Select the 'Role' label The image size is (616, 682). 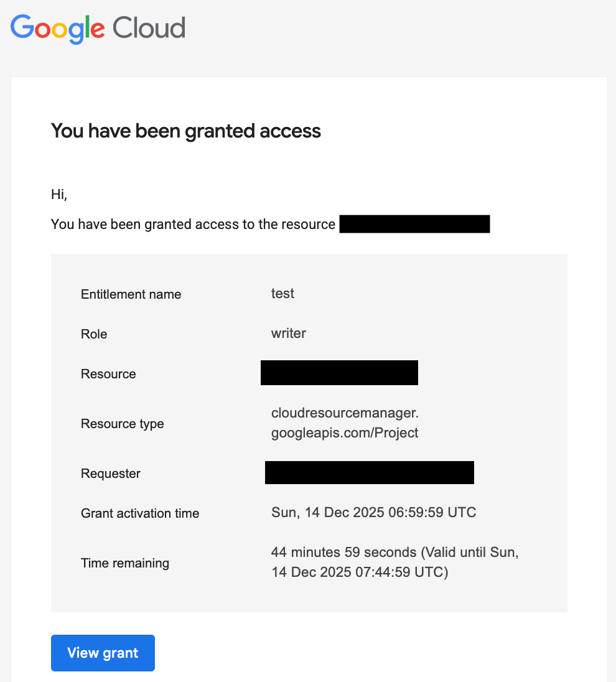pos(94,334)
